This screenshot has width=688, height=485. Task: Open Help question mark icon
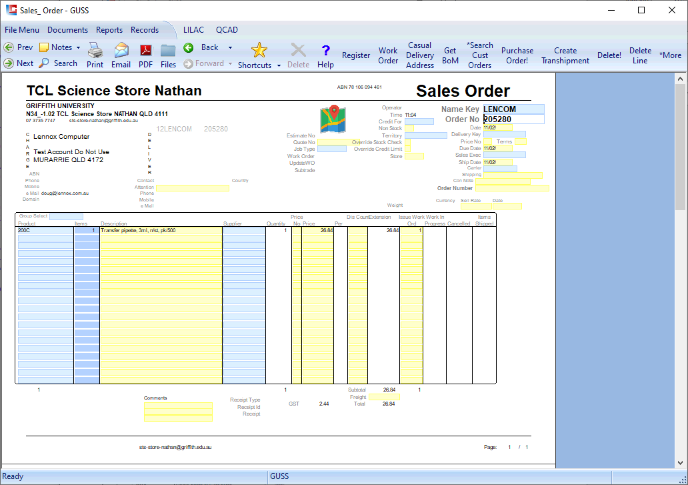click(x=325, y=49)
